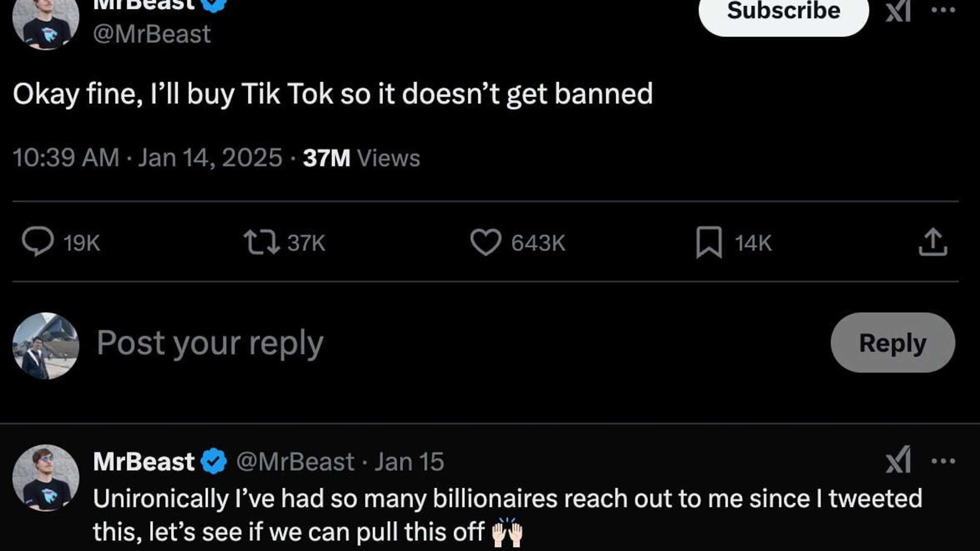Open more options for the main tweet

943,10
